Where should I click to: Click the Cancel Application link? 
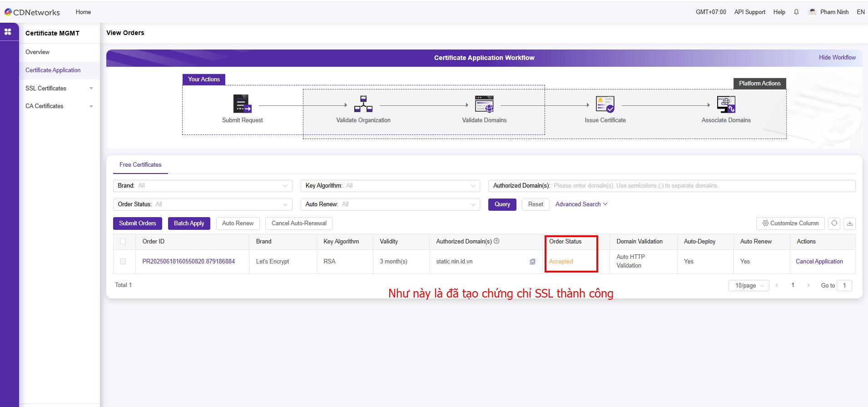(819, 262)
